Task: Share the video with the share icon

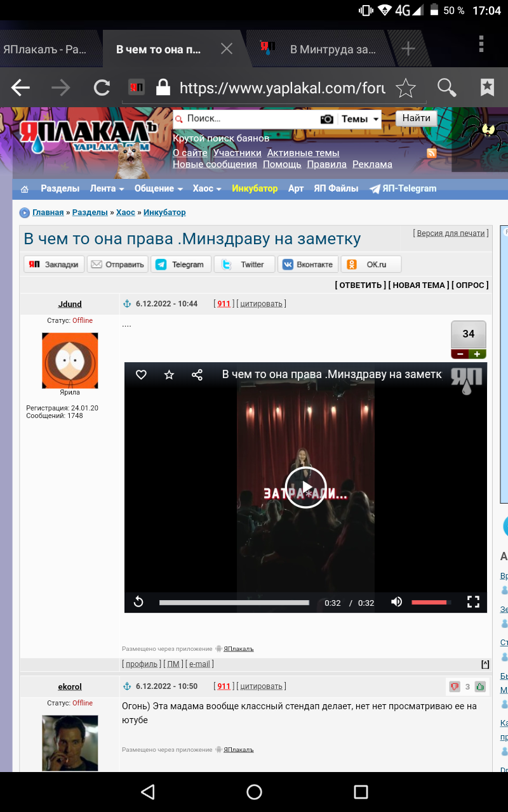Action: coord(197,375)
